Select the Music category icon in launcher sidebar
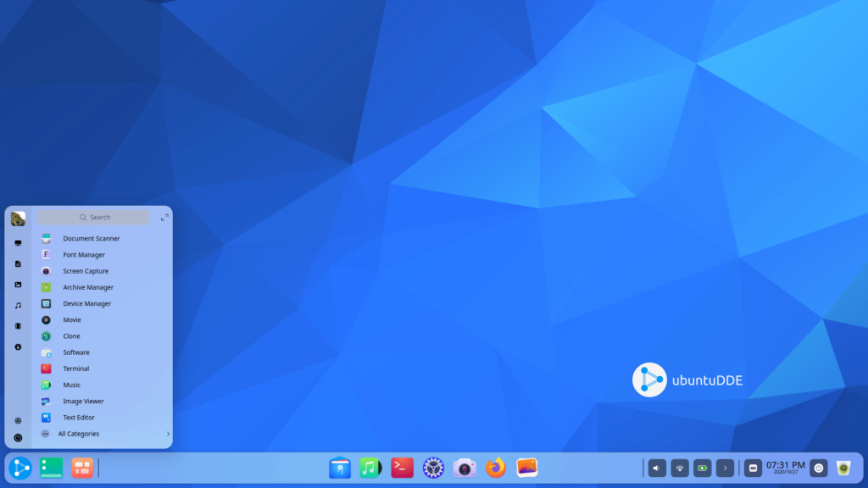This screenshot has width=868, height=488. point(19,305)
